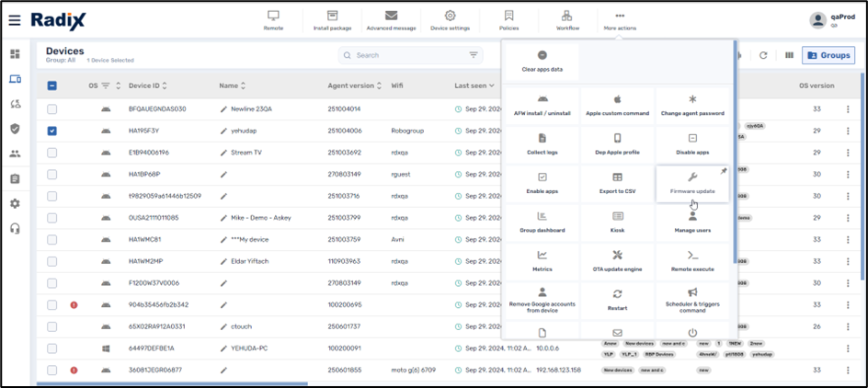
Task: Select Kiosk action
Action: [617, 223]
